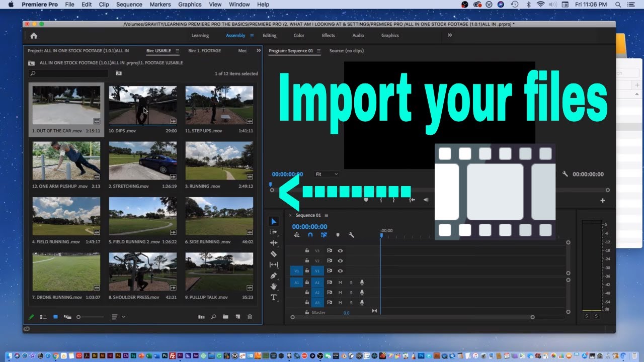
Task: Click Go to In in Program monitor
Action: pyautogui.click(x=412, y=200)
